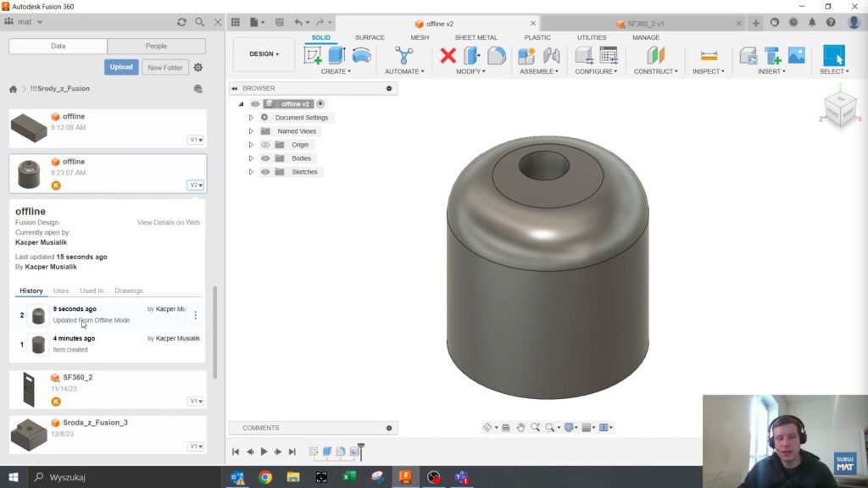Open View Details on Web link

coord(167,222)
